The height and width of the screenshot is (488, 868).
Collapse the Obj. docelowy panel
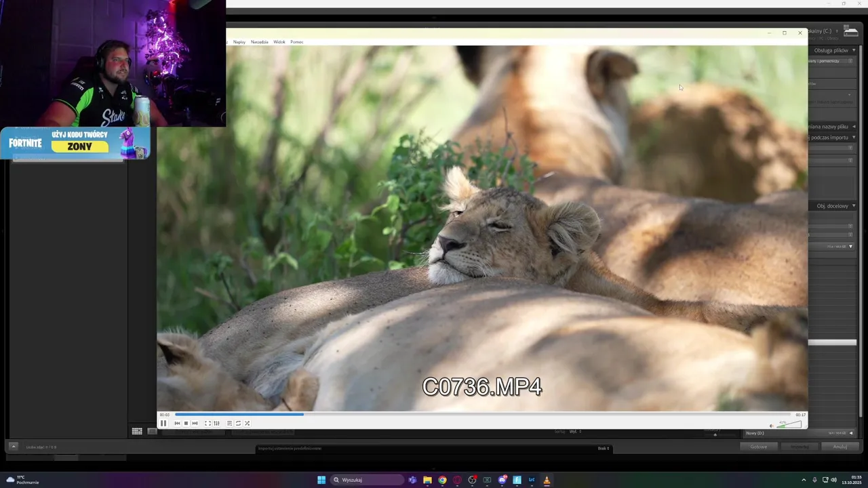tap(854, 206)
